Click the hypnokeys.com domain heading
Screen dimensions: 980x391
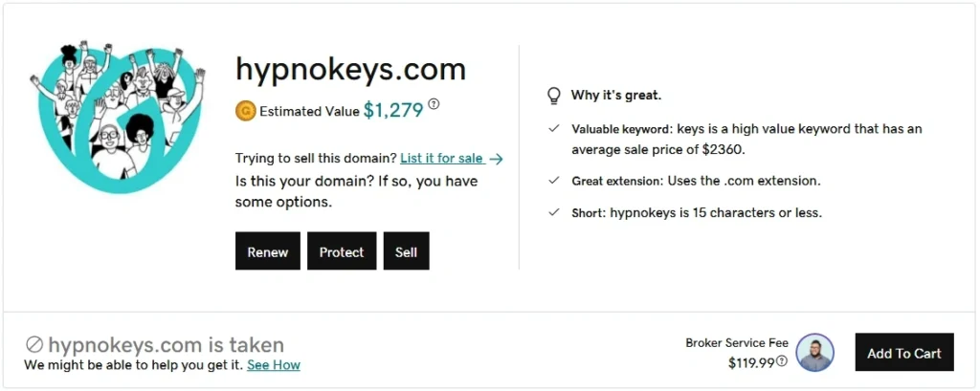pyautogui.click(x=350, y=70)
